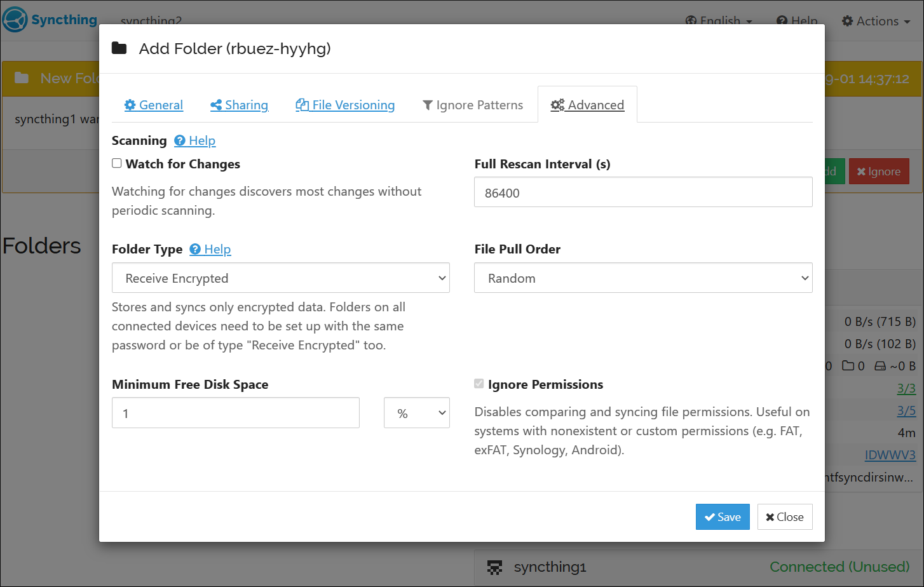Viewport: 924px width, 587px height.
Task: Click the X icon on Close button
Action: coord(770,517)
